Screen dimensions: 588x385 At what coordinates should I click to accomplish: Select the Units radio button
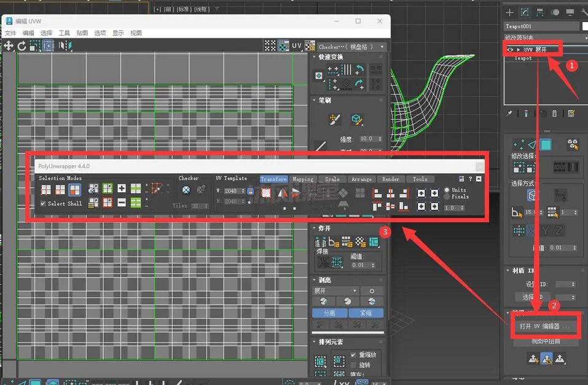[x=447, y=190]
